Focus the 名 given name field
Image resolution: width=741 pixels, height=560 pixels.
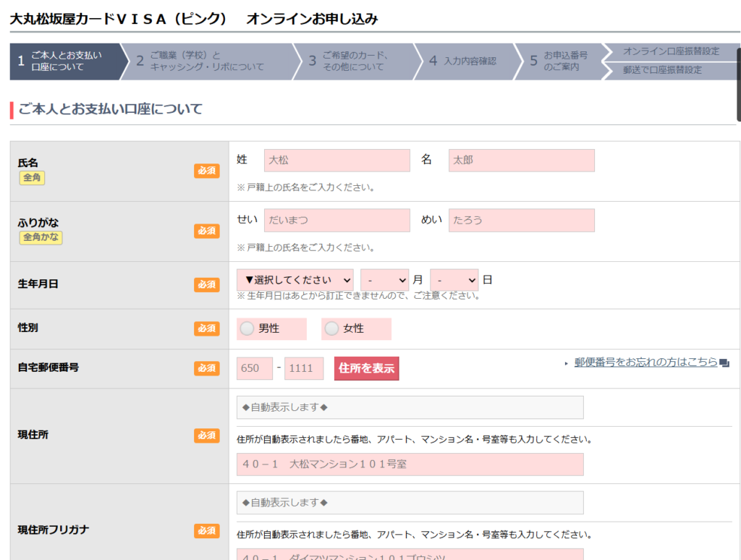click(522, 160)
